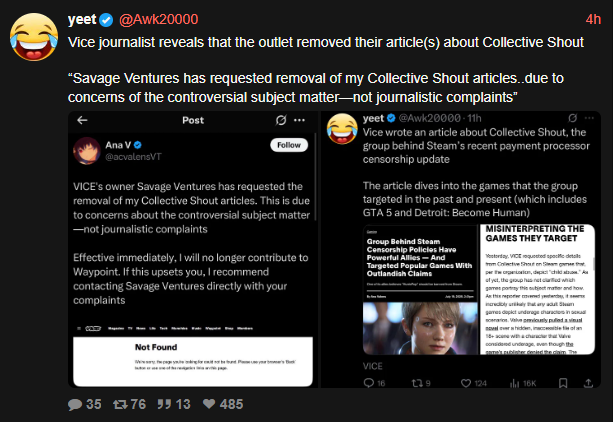Click the share upload icon in quoted tweet

coord(588,383)
